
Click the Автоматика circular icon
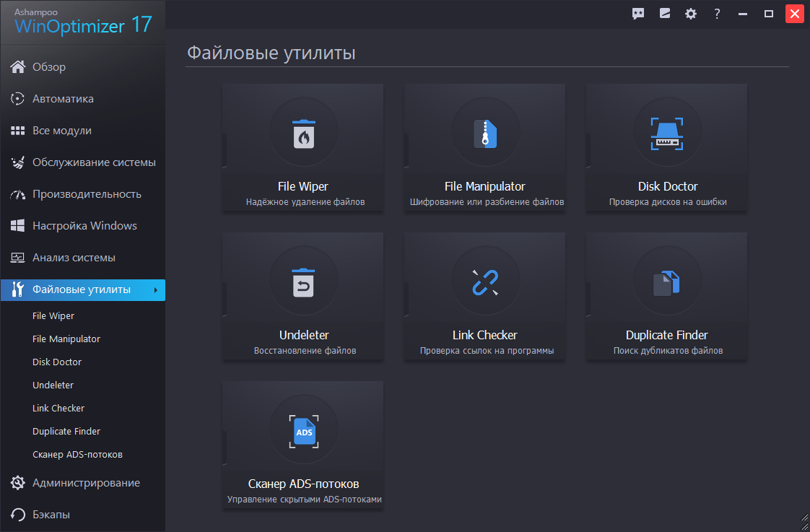coord(18,99)
